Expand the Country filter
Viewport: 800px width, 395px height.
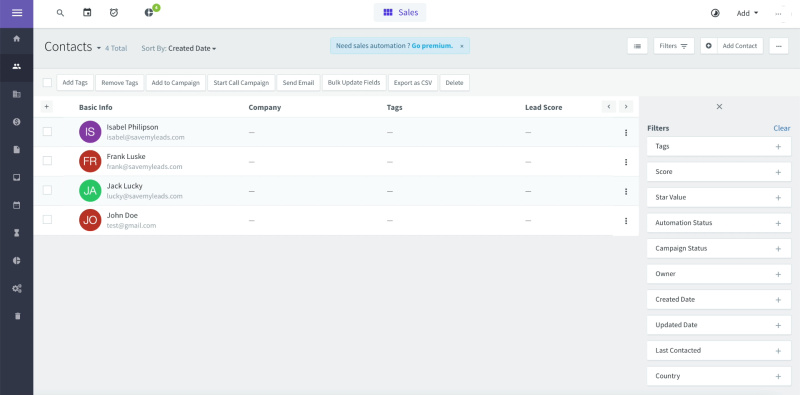pyautogui.click(x=719, y=376)
